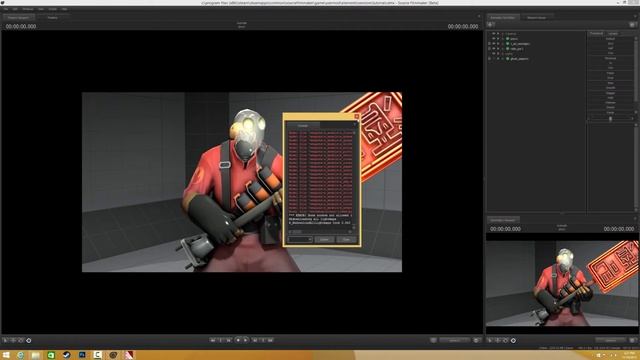Open the Windows menu
Screen dimensions: 640x360
tap(28, 9)
